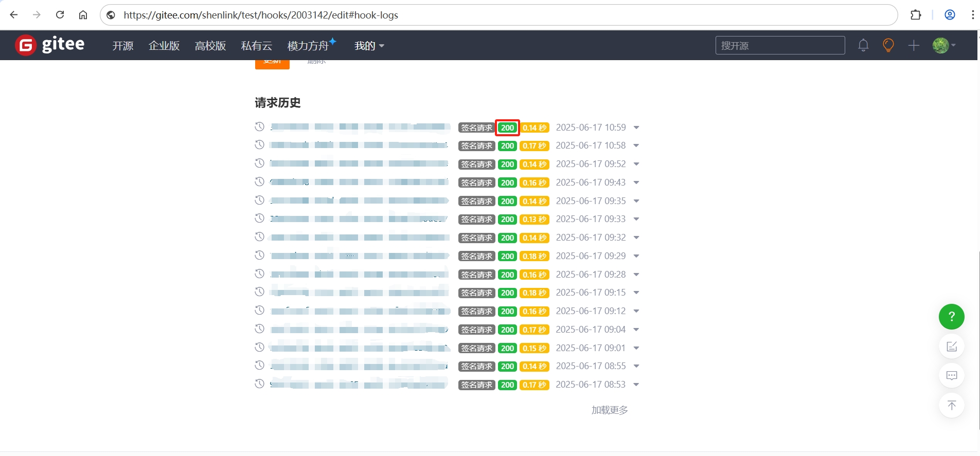Screen dimensions: 980x456
Task: Open the 私有云 nav item
Action: pos(257,46)
